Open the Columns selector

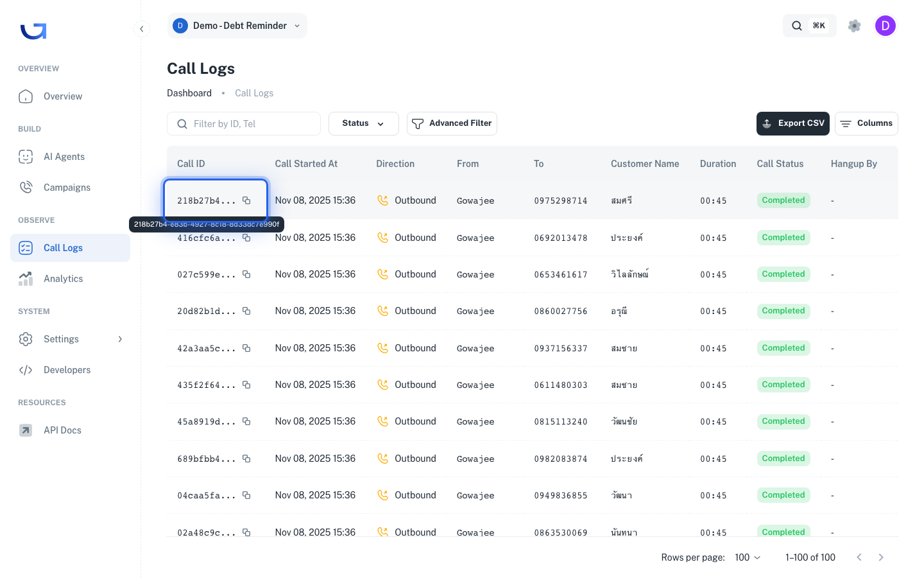[x=866, y=123]
